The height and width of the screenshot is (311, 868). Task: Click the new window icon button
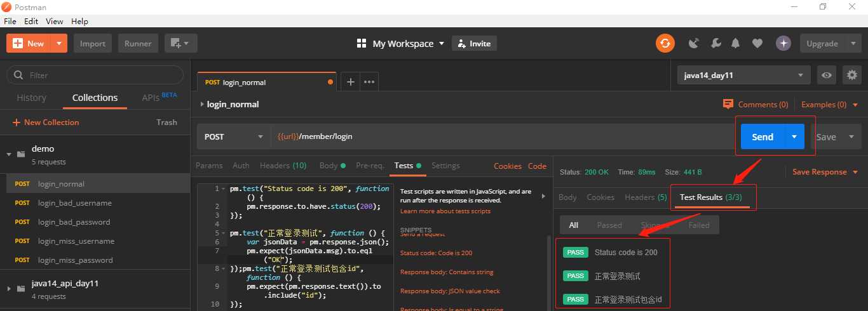tap(181, 43)
